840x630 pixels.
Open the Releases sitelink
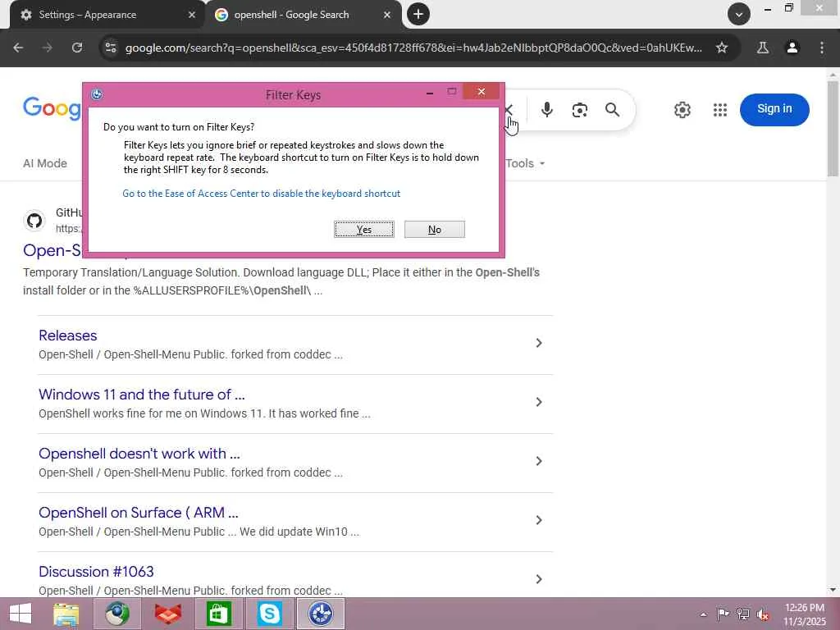tap(67, 336)
